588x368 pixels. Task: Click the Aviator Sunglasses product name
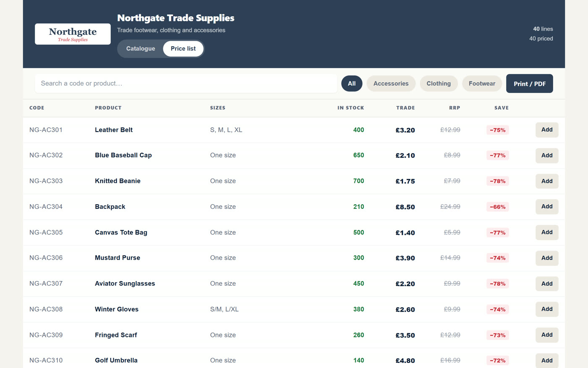point(125,284)
